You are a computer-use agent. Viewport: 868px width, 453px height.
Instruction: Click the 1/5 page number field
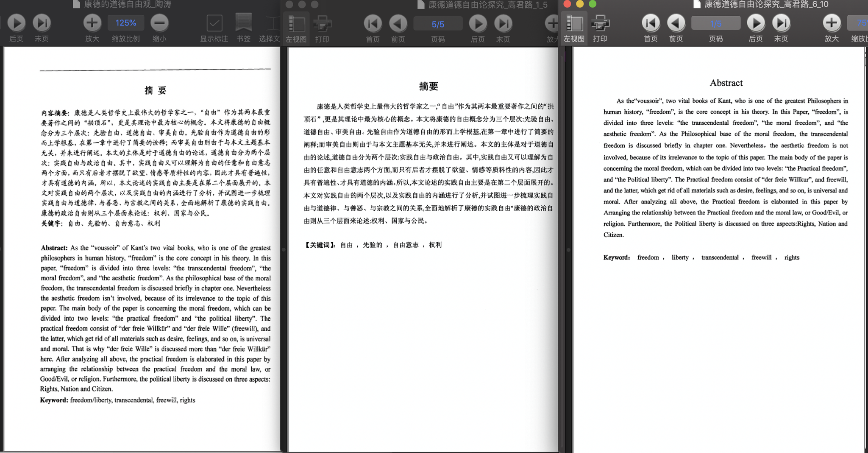point(716,23)
